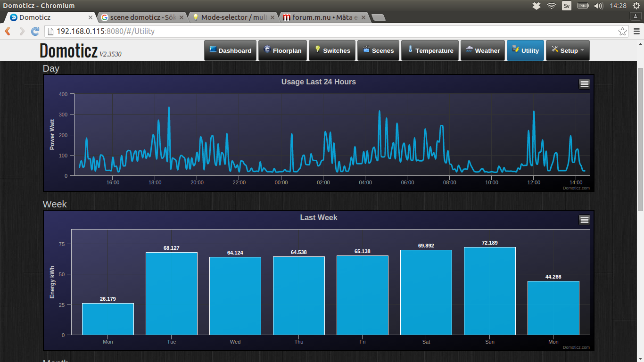Open the volume indicator in top panel
Screen dimensions: 644x362
pyautogui.click(x=599, y=6)
